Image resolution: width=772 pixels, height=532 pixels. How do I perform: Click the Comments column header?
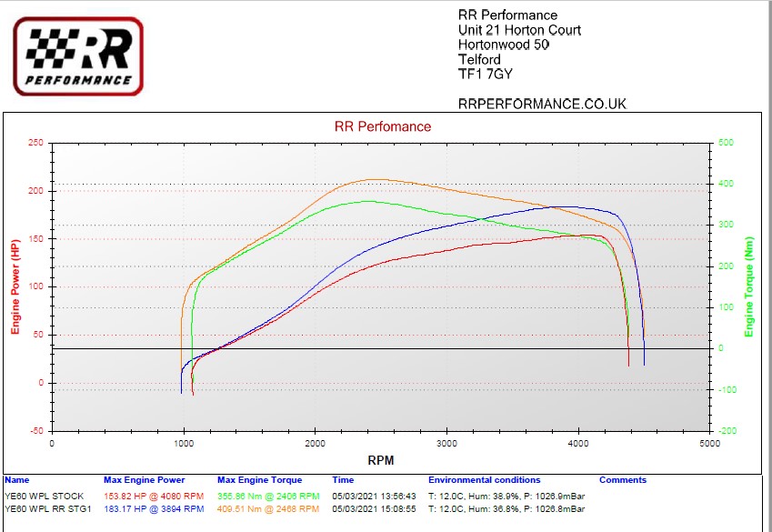(622, 480)
